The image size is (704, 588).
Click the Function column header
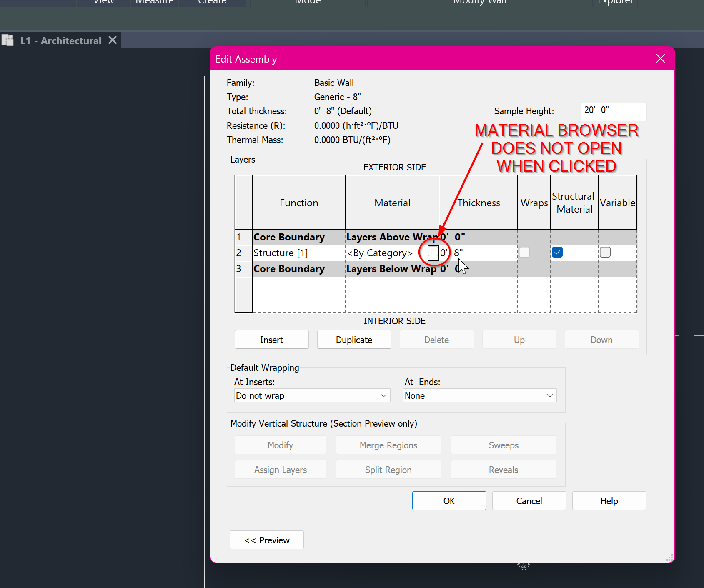click(x=299, y=203)
